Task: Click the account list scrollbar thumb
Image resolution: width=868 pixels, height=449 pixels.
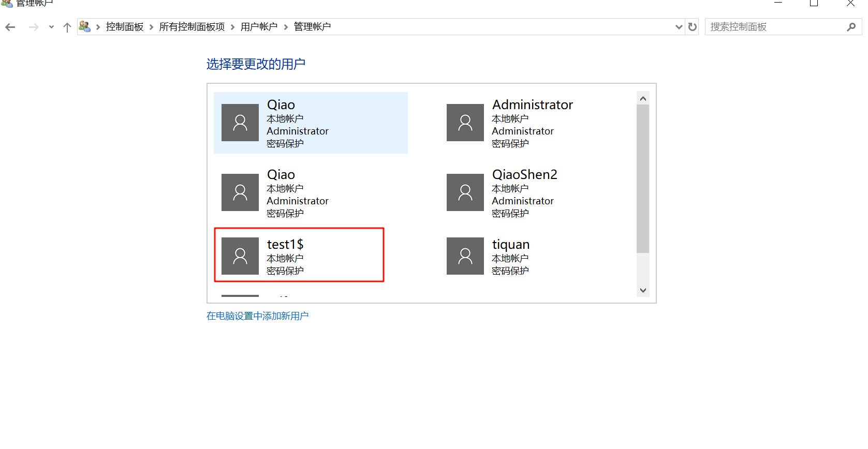Action: [643, 178]
